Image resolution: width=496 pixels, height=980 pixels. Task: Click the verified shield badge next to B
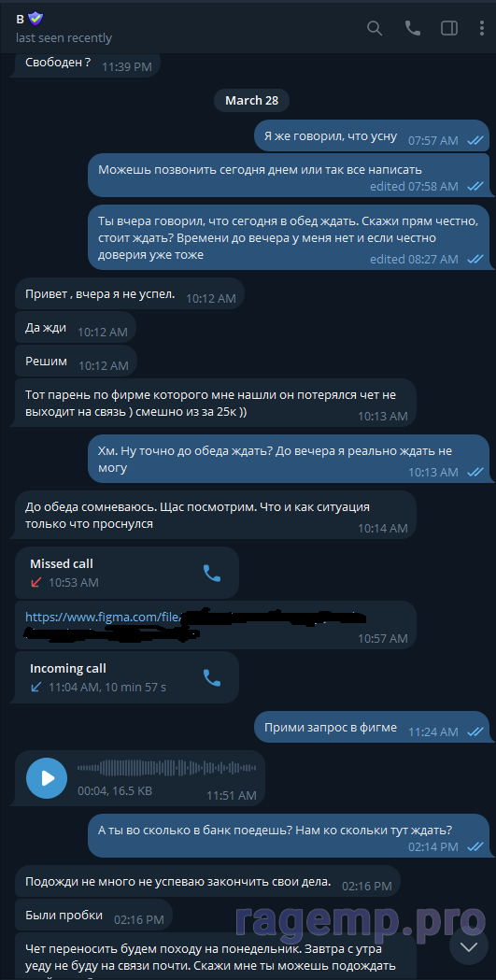(35, 20)
